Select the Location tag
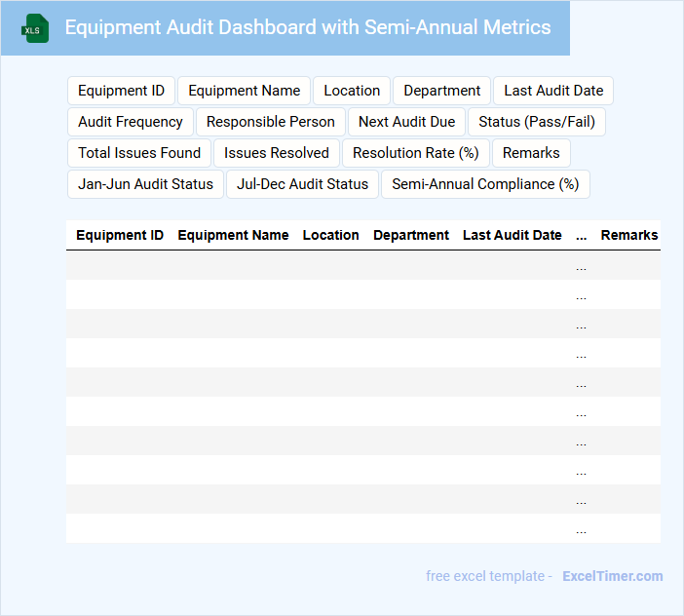 click(x=352, y=91)
